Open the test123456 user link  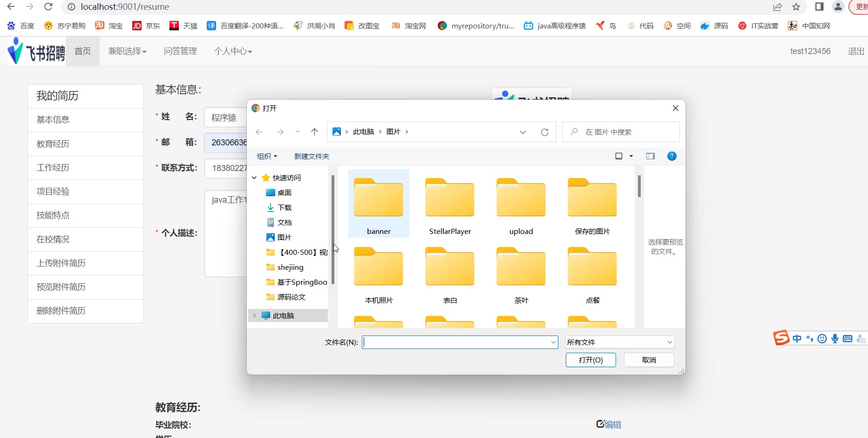(810, 51)
